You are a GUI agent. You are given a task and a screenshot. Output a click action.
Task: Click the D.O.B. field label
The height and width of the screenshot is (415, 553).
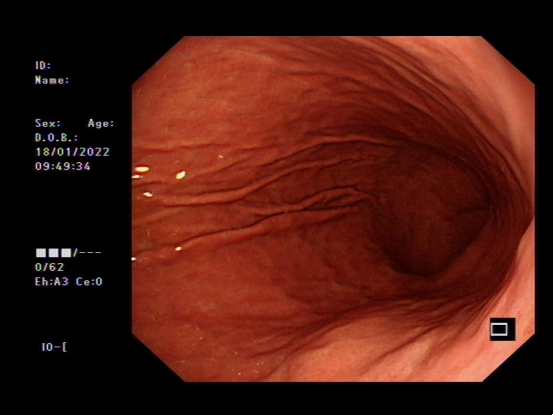pos(56,138)
